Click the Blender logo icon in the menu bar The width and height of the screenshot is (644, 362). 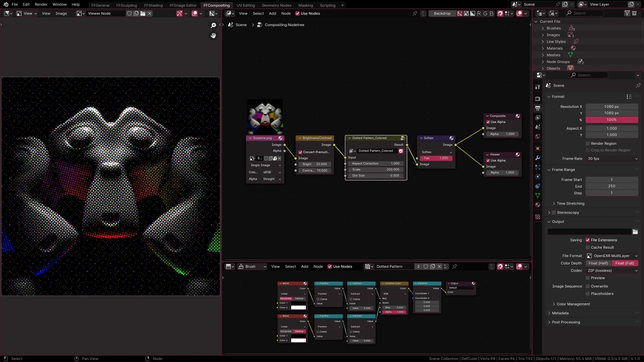[5, 4]
